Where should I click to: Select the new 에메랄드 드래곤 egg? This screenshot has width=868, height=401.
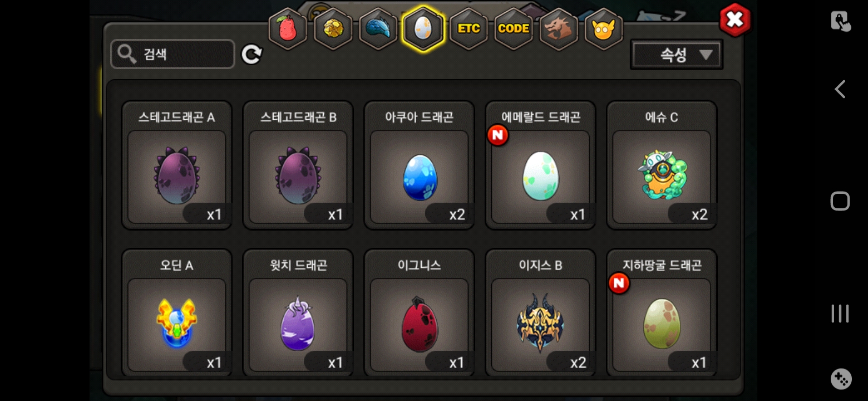(x=541, y=165)
